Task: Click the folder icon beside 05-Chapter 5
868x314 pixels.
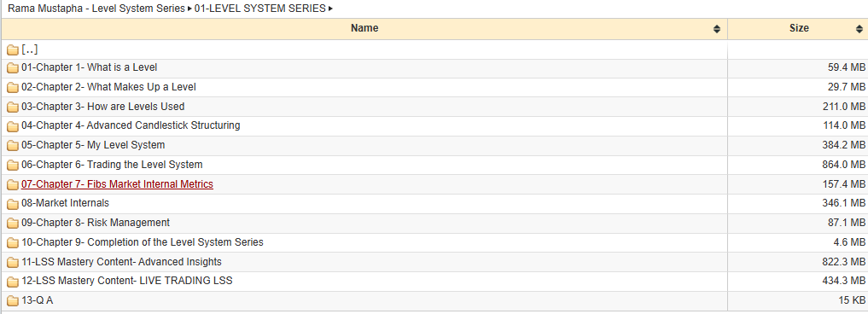Action: tap(12, 146)
